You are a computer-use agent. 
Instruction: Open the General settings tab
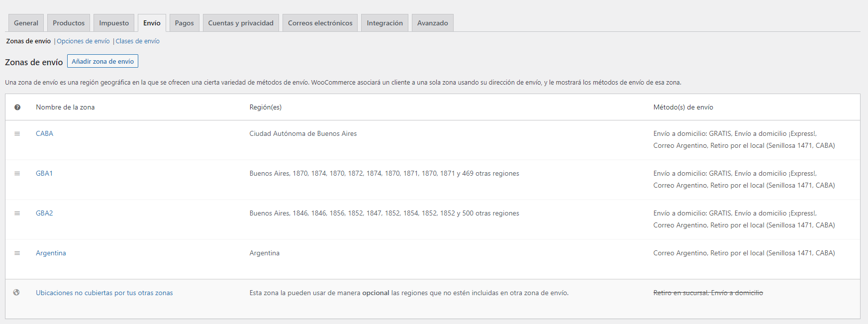tap(26, 23)
